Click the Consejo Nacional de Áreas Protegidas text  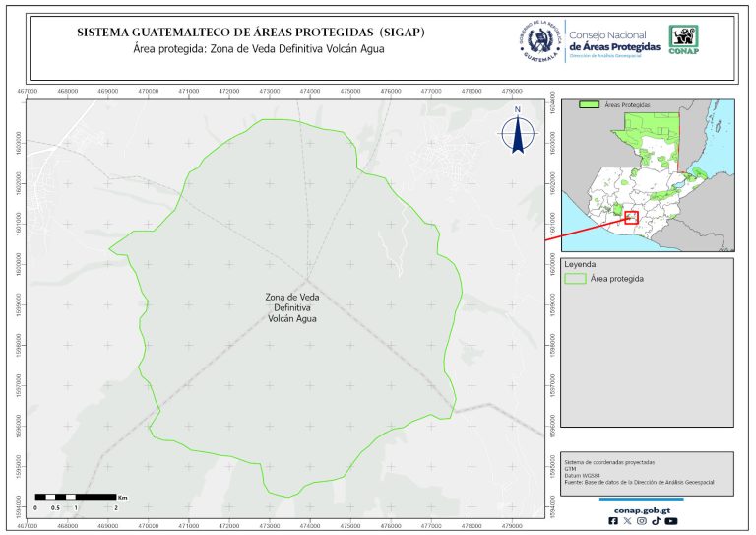coord(614,40)
